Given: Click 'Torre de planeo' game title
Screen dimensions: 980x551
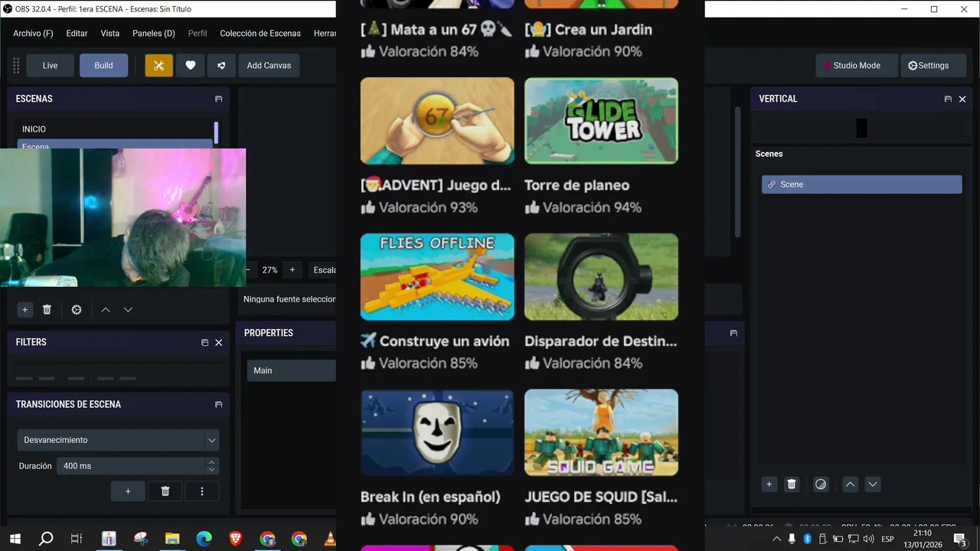Looking at the screenshot, I should [577, 185].
